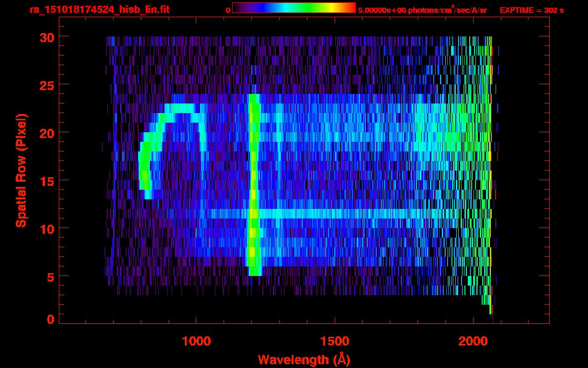Viewport: 588px width, 368px height.
Task: Click the Spatial Row (Pixel) axis label
Action: [x=22, y=170]
